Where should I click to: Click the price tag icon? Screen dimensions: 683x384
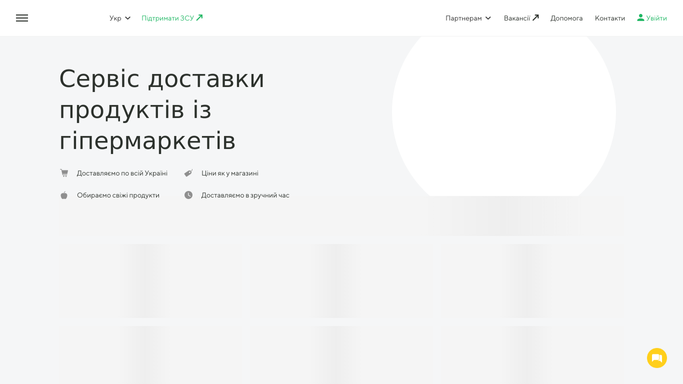tap(188, 173)
